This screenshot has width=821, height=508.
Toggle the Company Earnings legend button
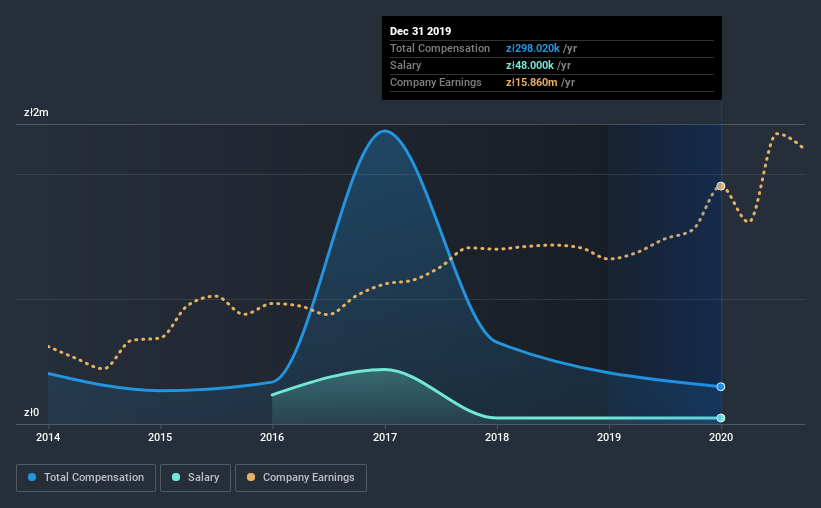301,478
